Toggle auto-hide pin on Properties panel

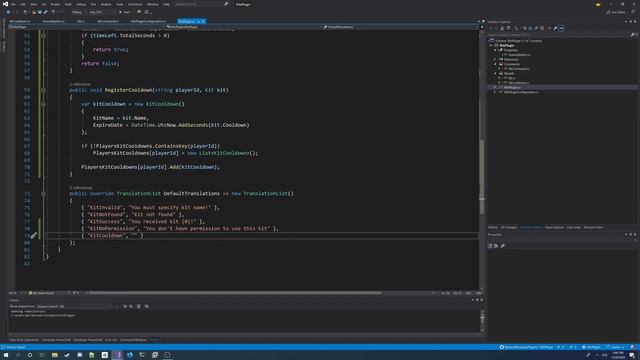631,235
